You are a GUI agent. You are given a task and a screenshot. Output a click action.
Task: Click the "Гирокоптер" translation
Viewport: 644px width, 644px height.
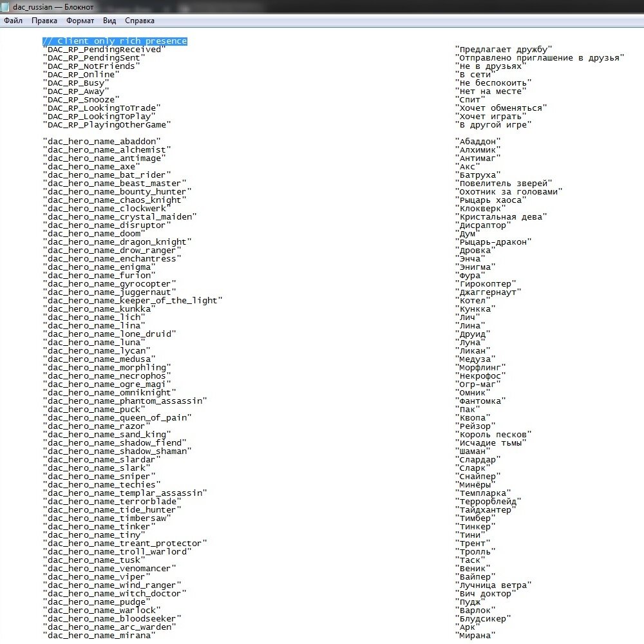click(486, 284)
